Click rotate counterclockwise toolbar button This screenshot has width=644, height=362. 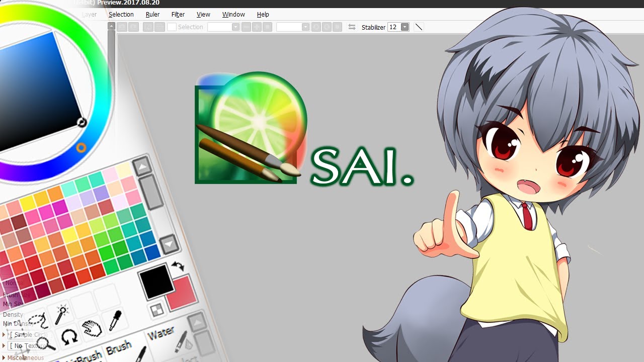316,27
